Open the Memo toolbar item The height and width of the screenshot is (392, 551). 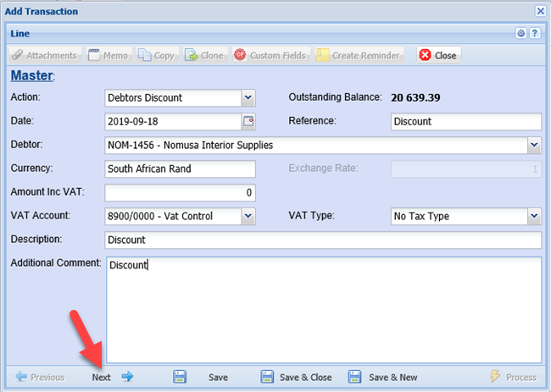[108, 55]
